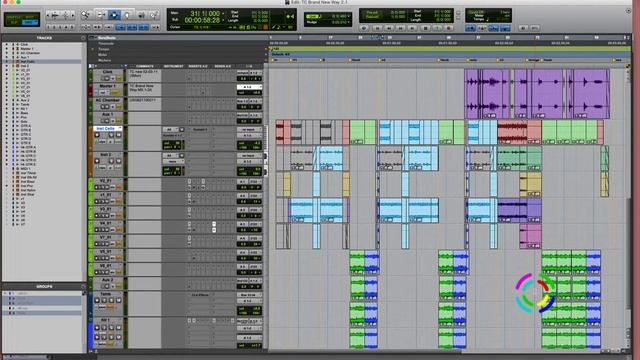640x360 pixels.
Task: Click the Go to End transport button
Action: pos(413,28)
